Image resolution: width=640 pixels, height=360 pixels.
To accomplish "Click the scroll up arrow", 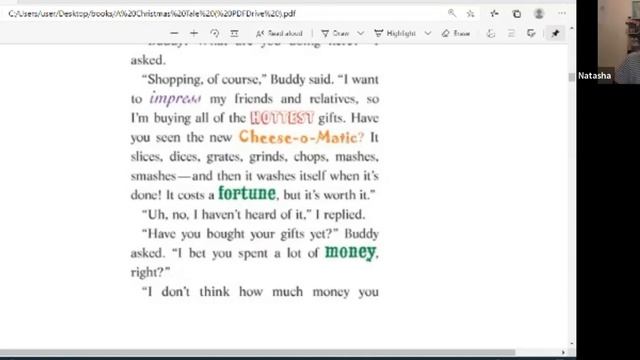I will pyautogui.click(x=571, y=29).
